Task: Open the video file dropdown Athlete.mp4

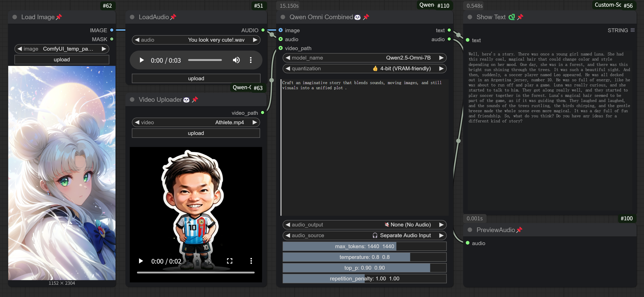Action: point(196,122)
